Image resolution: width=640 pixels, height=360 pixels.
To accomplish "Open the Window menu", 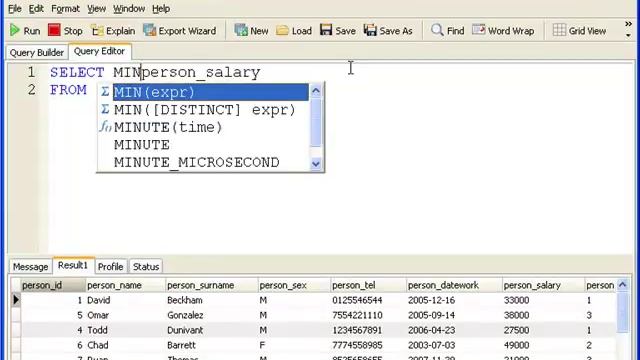I will [x=129, y=9].
